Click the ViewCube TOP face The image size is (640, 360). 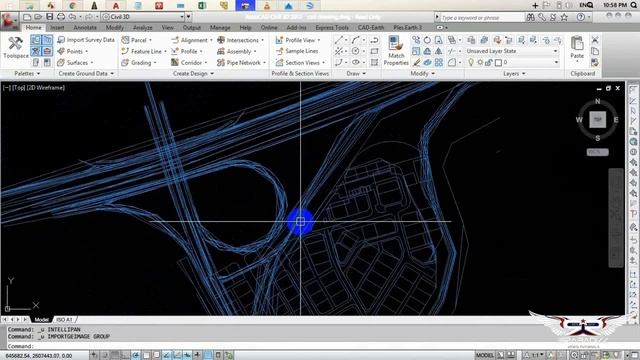tap(597, 119)
